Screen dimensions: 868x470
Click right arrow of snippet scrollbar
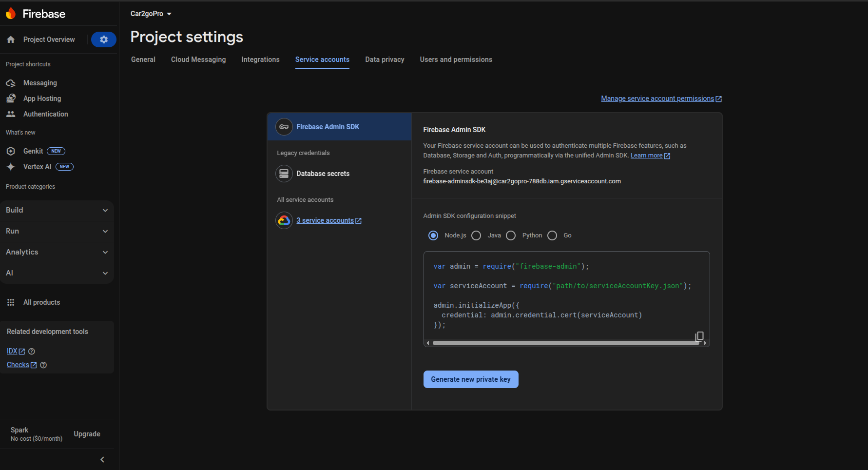click(705, 343)
